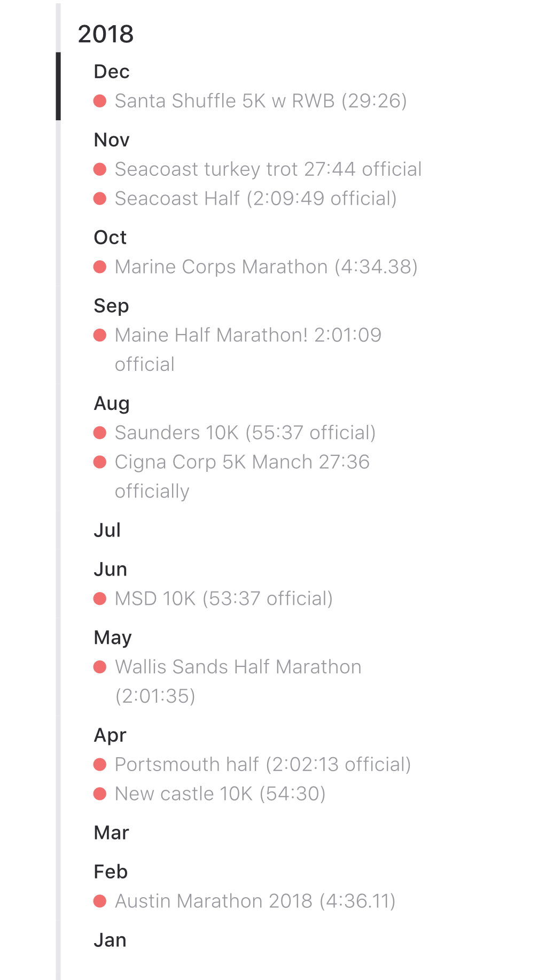This screenshot has width=538, height=980.
Task: Open the Cigna Corp 5K Manch entry
Action: click(242, 462)
